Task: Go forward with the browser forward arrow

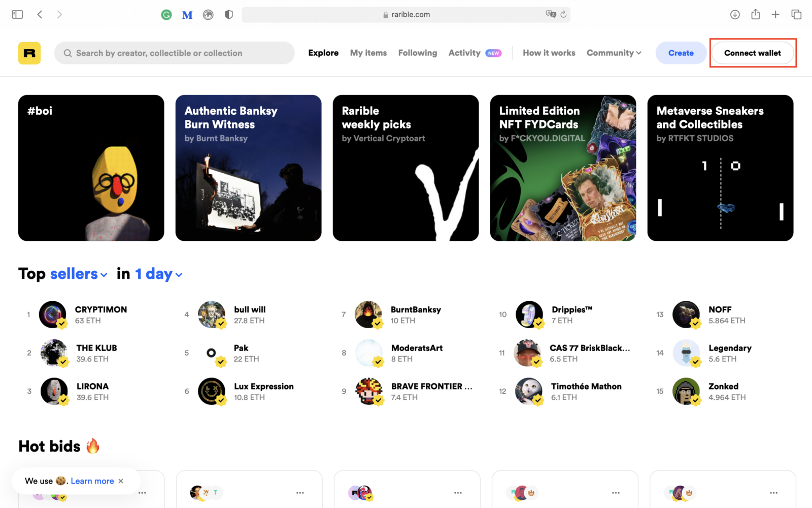Action: tap(59, 15)
